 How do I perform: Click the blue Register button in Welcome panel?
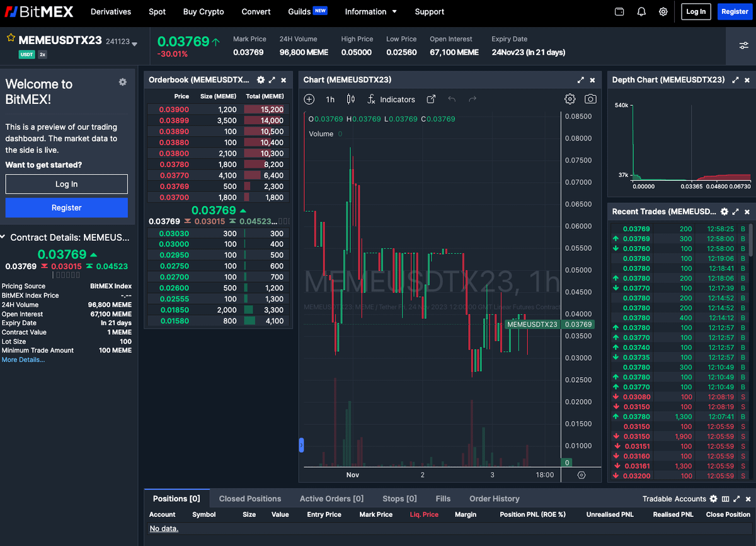[x=67, y=207]
